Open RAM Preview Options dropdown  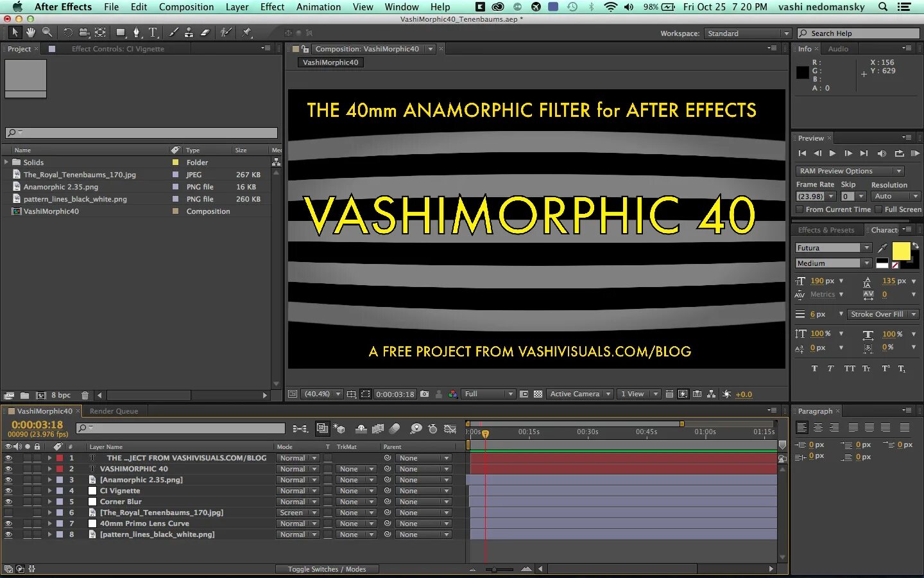coord(850,171)
